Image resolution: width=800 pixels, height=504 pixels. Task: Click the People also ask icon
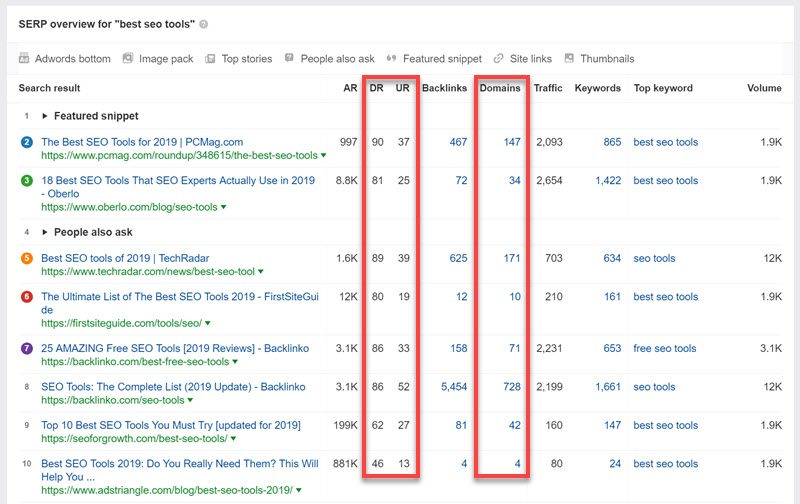click(290, 59)
